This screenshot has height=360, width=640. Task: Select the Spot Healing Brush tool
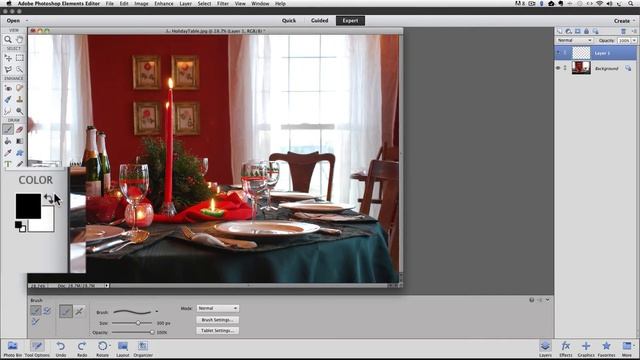click(20, 88)
